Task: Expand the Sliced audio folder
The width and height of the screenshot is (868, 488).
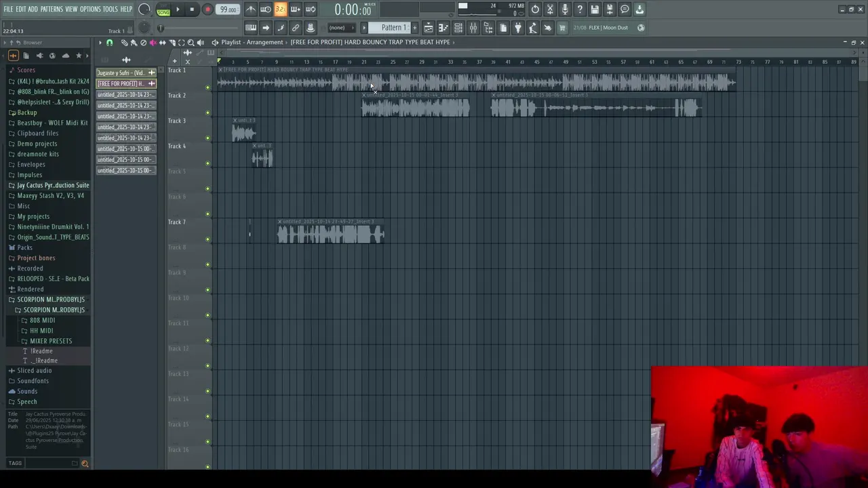Action: pos(34,370)
